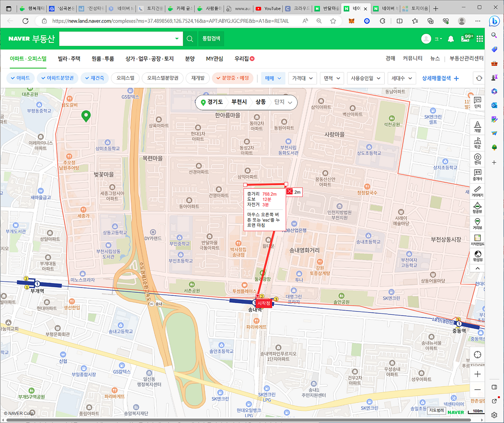Select the 거리재기 distance ruler tool
Image resolution: width=504 pixels, height=423 pixels.
(x=478, y=192)
